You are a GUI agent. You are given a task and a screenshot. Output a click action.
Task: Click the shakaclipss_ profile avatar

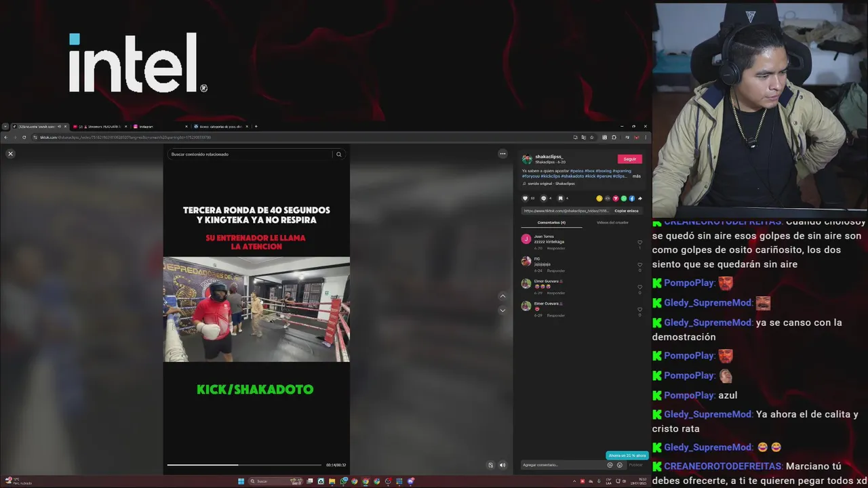[x=527, y=159]
